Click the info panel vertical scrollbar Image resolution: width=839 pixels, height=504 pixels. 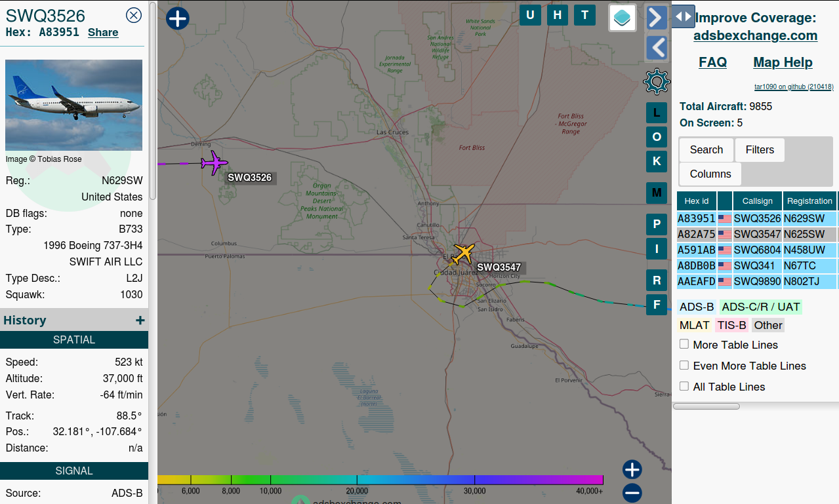[153, 100]
